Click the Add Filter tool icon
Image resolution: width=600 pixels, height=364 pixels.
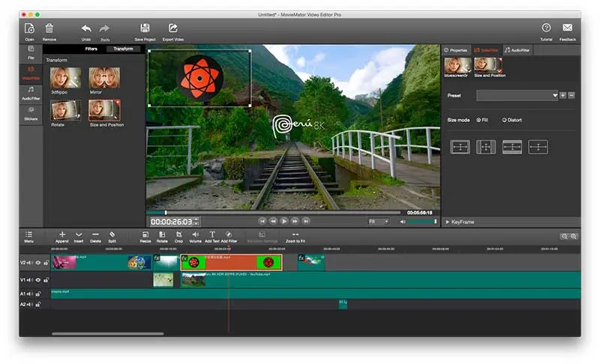point(229,234)
